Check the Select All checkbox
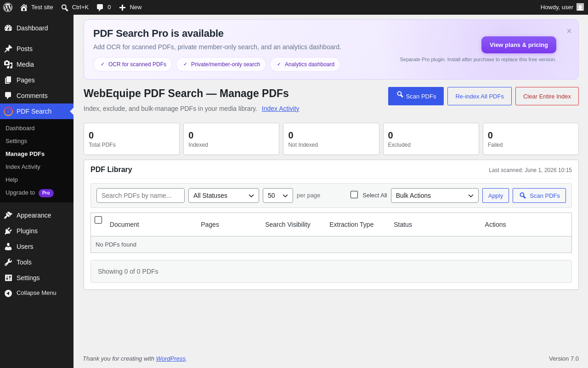 (354, 195)
